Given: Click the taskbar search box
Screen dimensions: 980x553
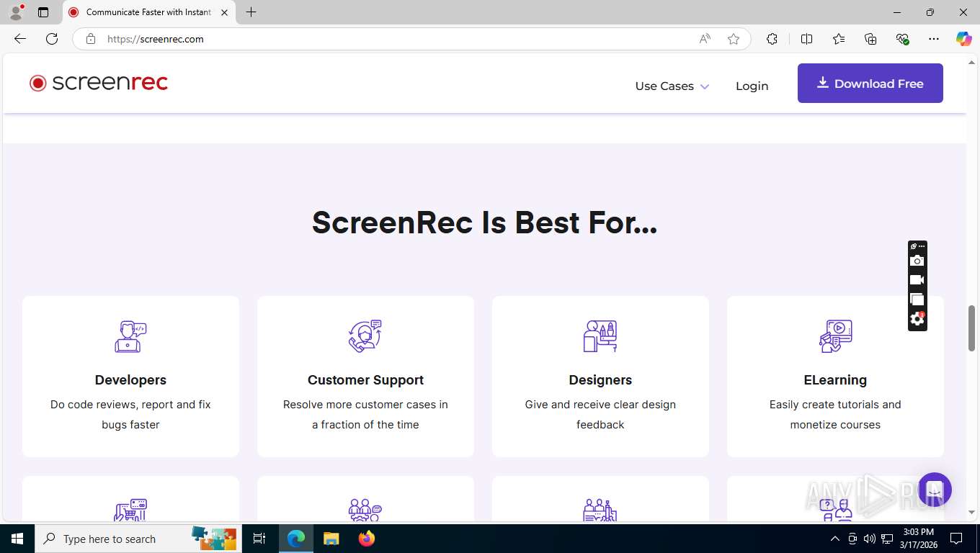Looking at the screenshot, I should tap(137, 539).
